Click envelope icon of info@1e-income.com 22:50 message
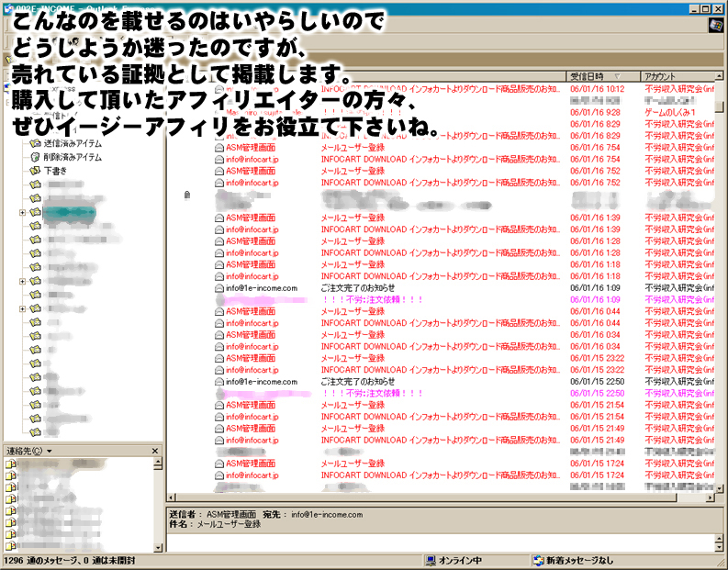This screenshot has width=728, height=570. pyautogui.click(x=219, y=382)
